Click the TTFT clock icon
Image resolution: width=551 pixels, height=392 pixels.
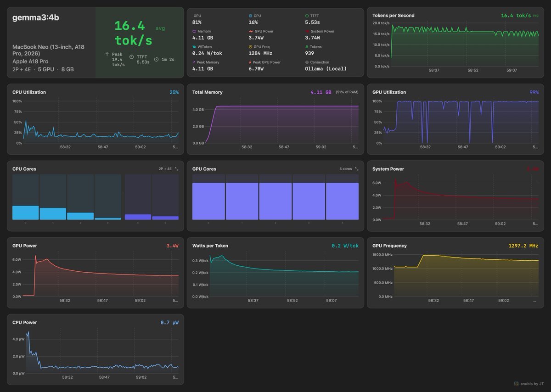307,15
